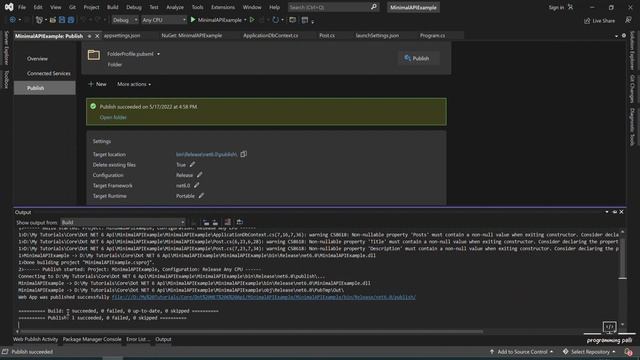The image size is (640, 360).
Task: Open Show output from Build dropdown
Action: tap(122, 222)
